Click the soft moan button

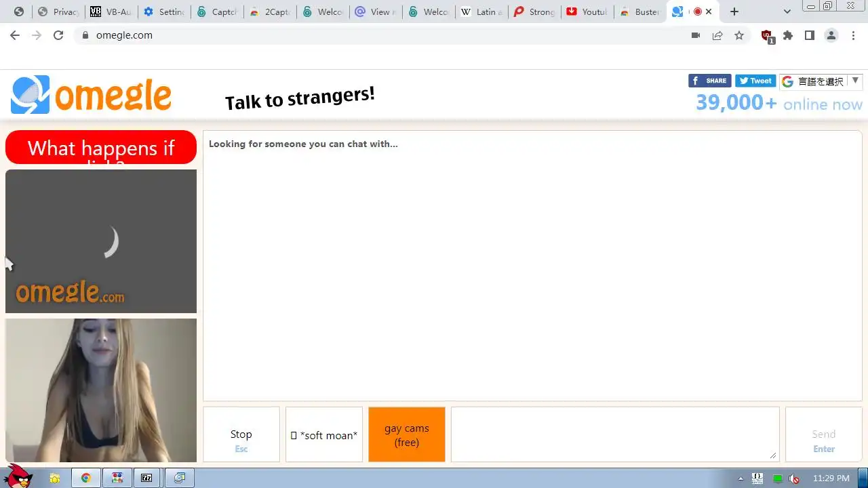(324, 434)
